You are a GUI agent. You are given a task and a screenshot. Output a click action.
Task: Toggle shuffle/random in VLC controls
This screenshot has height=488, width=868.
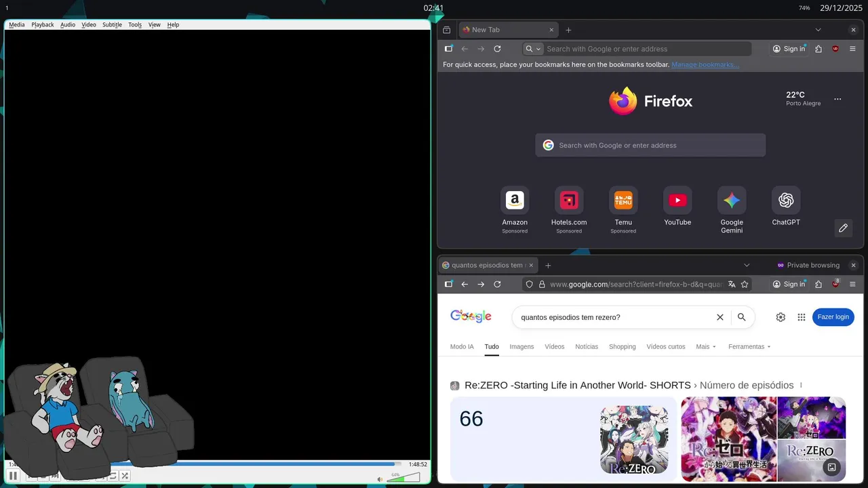[125, 476]
